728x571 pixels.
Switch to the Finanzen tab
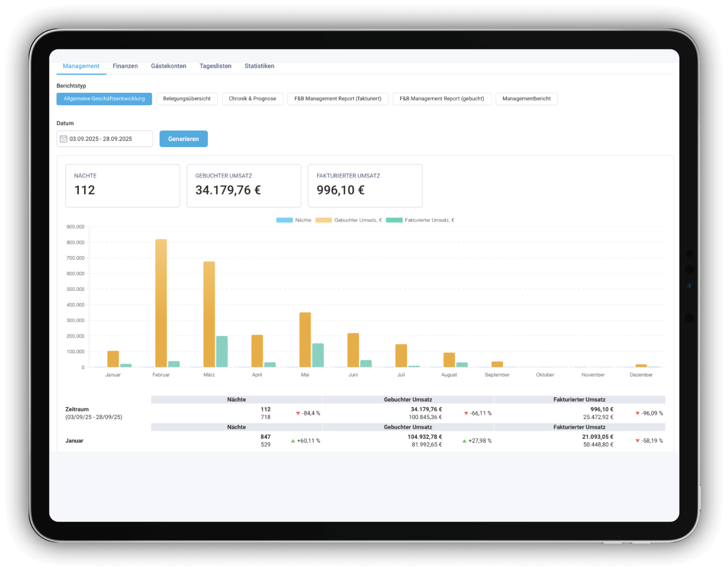coord(125,66)
